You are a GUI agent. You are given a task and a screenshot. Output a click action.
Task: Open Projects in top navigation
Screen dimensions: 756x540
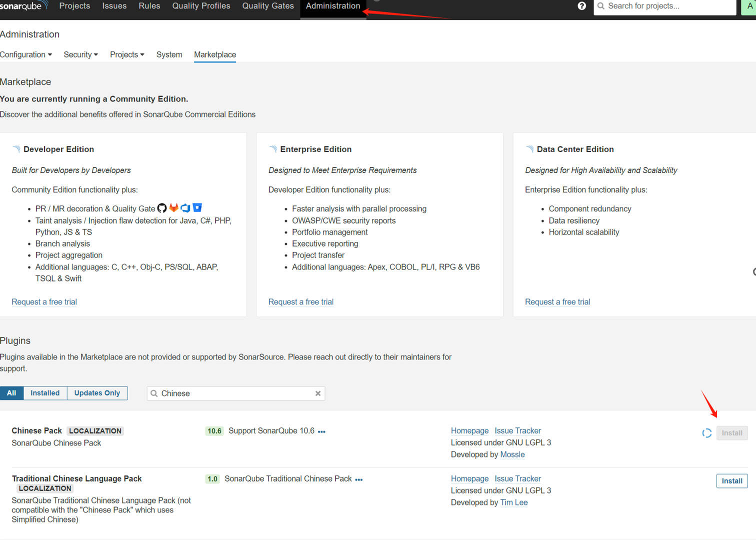pos(74,6)
